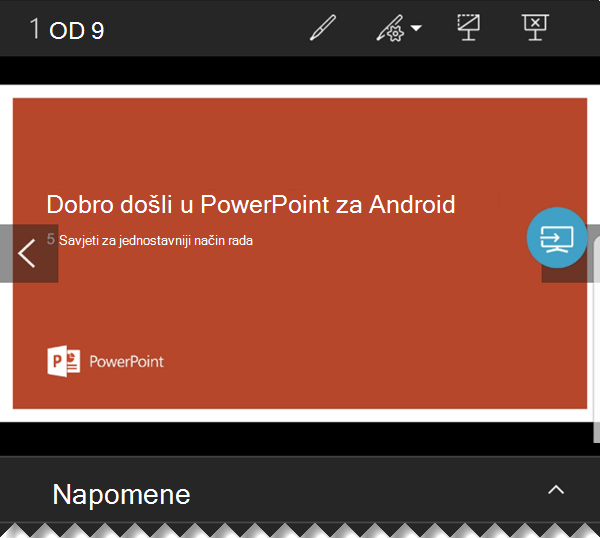Open the pen settings tool

[x=390, y=28]
